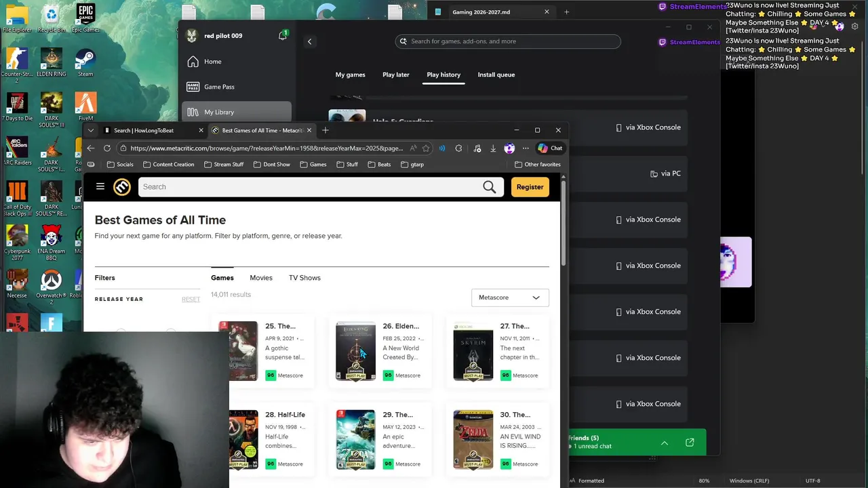Open the ARC Raiders desktop shortcut
Viewport: 868px width, 488px height.
[17, 151]
